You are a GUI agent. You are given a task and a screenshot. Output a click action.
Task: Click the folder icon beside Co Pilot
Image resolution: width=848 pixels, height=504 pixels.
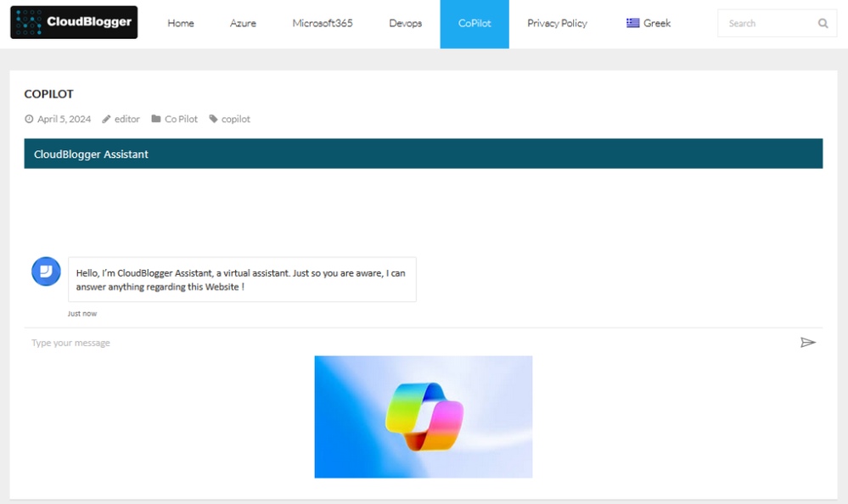pos(155,119)
